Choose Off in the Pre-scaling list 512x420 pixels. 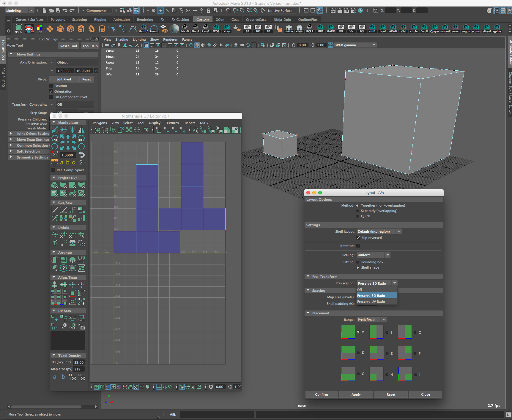376,290
